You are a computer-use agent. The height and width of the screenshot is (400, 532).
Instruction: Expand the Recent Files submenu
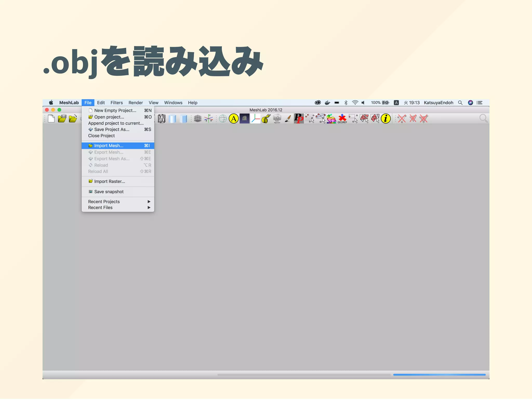click(x=118, y=208)
